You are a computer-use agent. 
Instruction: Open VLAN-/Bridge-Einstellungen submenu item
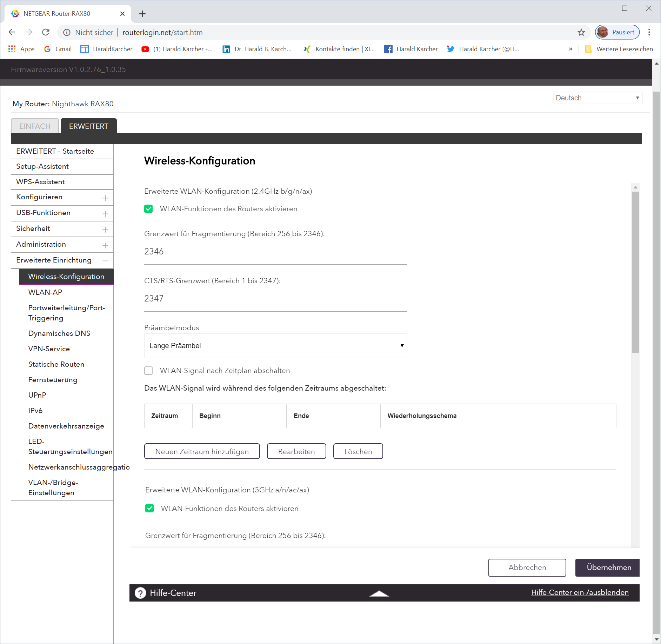tap(53, 488)
